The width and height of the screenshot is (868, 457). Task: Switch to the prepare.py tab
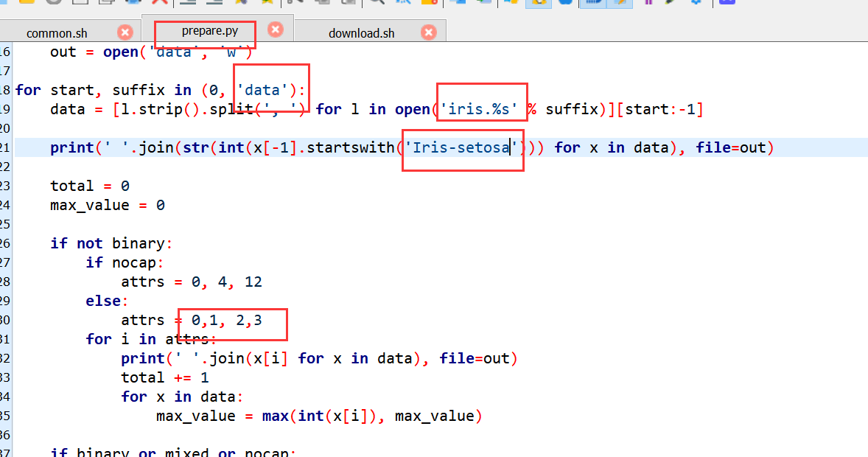pos(210,31)
